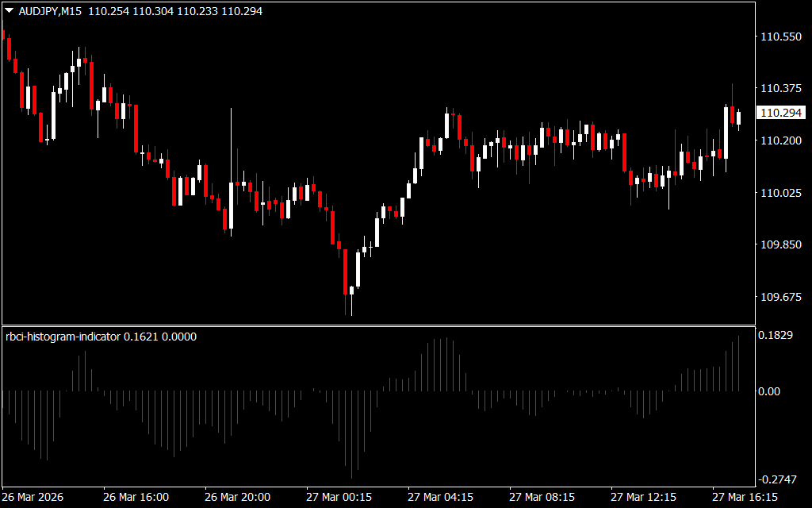Select the 27 Mar 00:15 time marker
This screenshot has width=812, height=508.
339,497
